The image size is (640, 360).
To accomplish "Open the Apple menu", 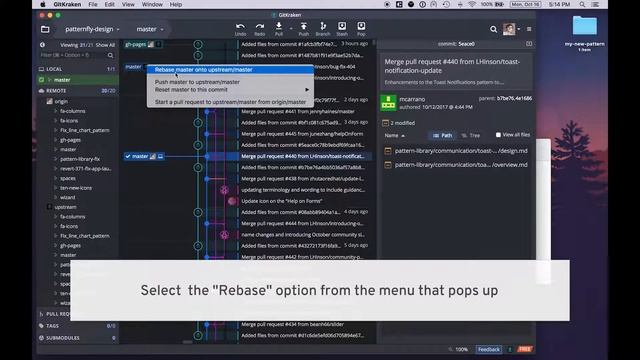I will pos(43,4).
